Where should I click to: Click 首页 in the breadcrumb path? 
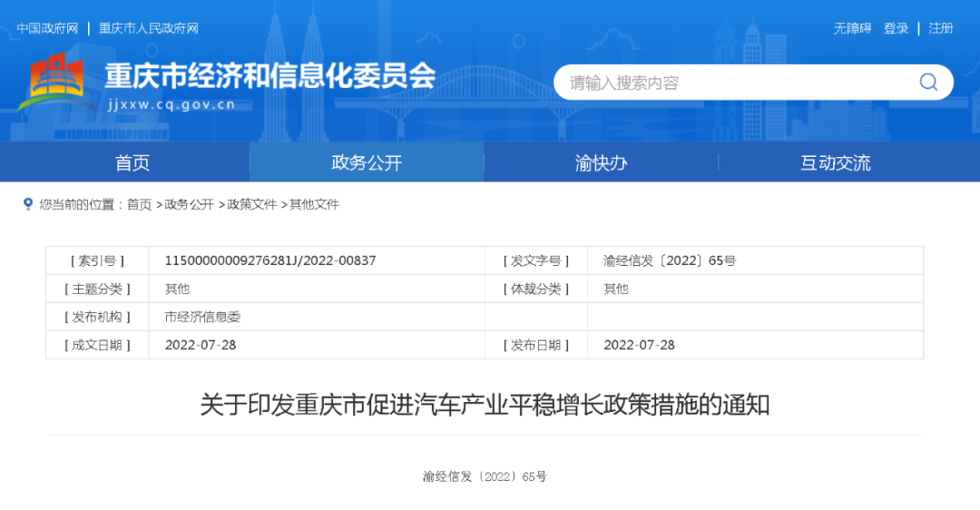[140, 204]
